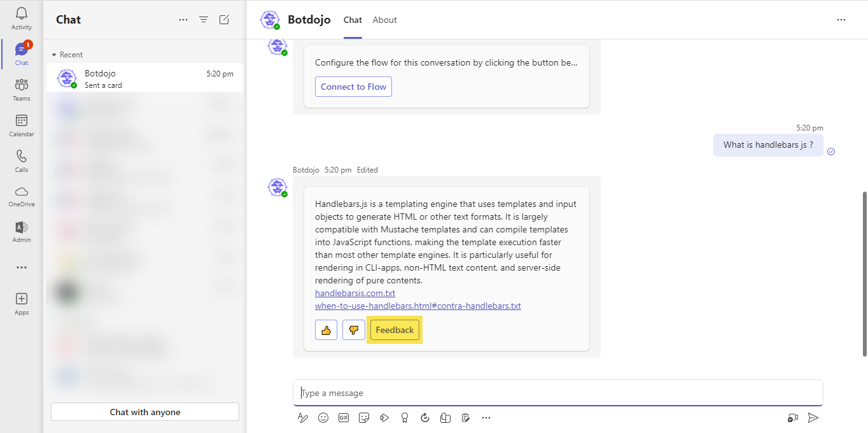Click the "Sent a card" preview text
This screenshot has width=868, height=433.
point(103,85)
